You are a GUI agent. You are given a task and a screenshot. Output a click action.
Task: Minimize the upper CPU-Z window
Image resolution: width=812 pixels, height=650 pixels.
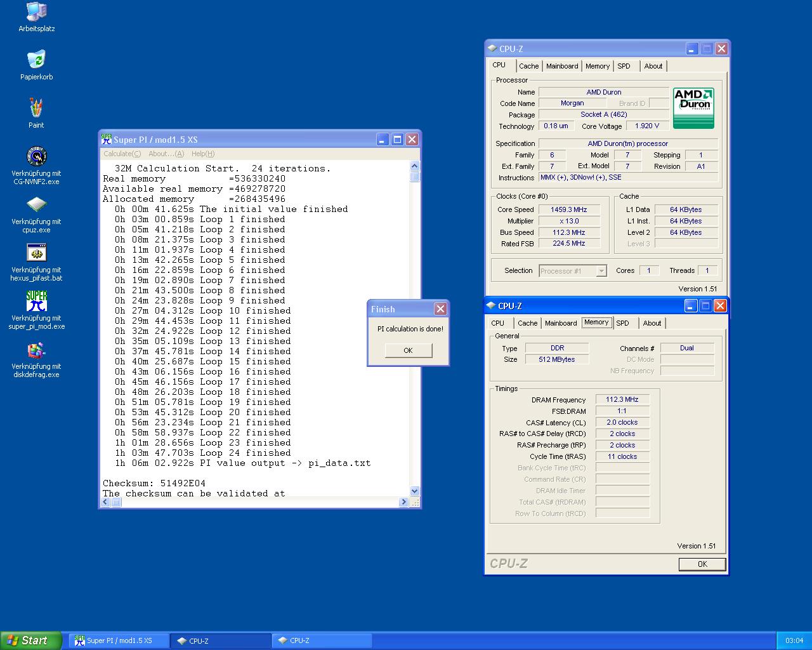point(692,49)
